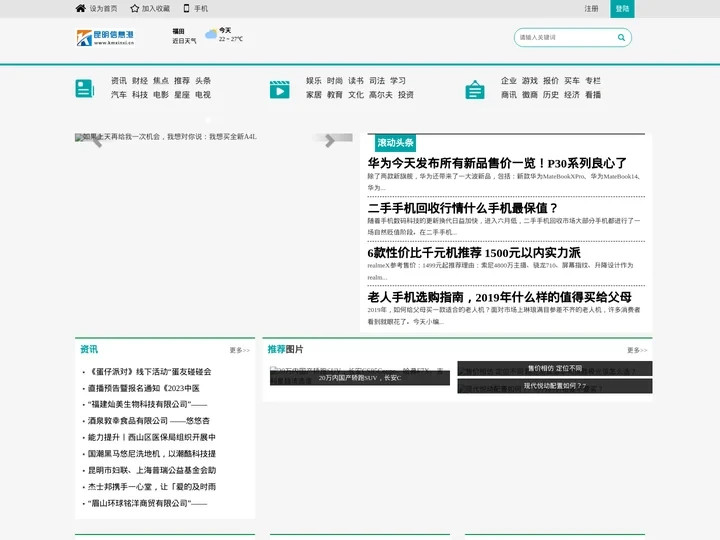Visit the 投资 section
The height and width of the screenshot is (540, 720).
point(406,95)
